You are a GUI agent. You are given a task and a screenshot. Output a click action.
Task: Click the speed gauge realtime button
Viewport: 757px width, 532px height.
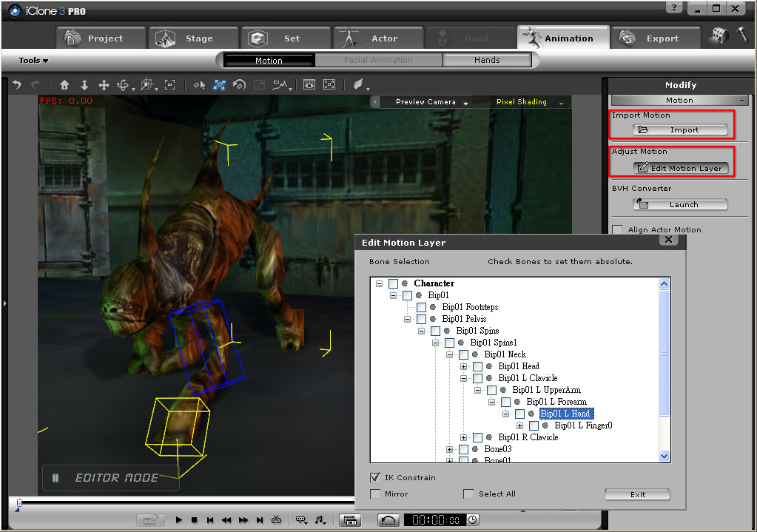tap(388, 520)
